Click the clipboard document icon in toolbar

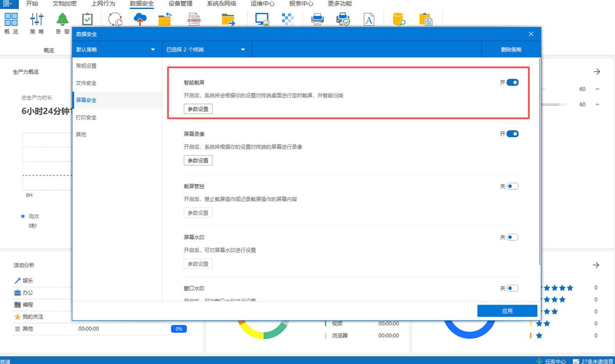[x=425, y=19]
